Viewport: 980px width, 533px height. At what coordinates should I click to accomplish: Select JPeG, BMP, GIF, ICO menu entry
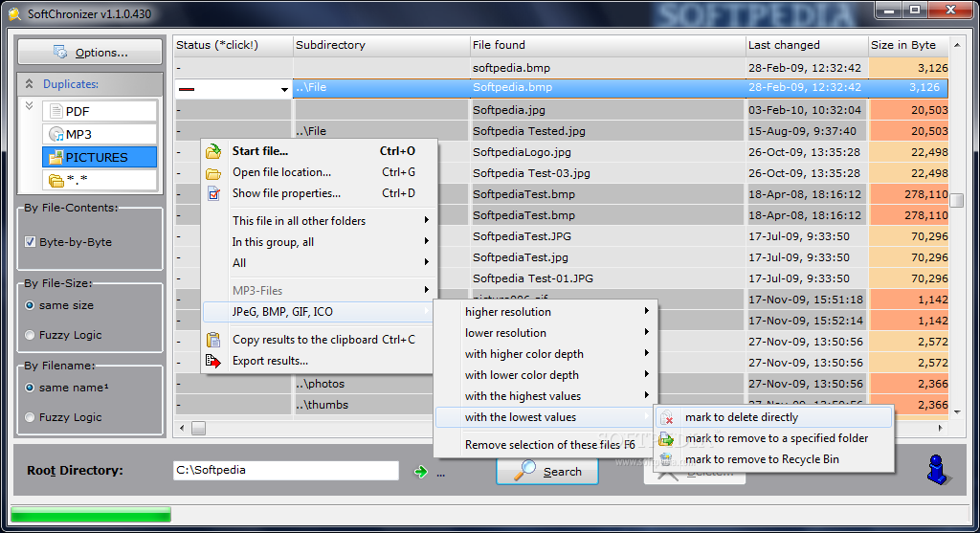pyautogui.click(x=318, y=312)
